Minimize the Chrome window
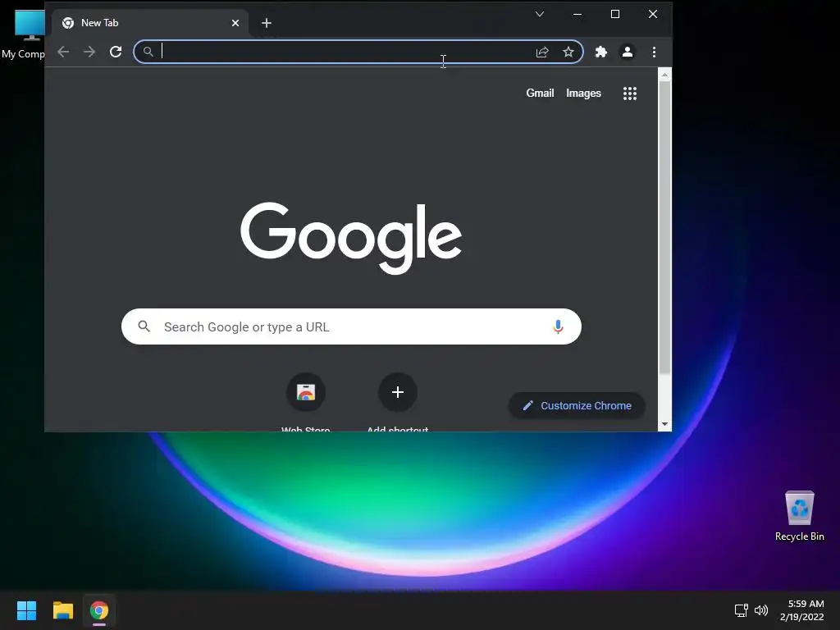Viewport: 840px width, 630px height. tap(577, 14)
